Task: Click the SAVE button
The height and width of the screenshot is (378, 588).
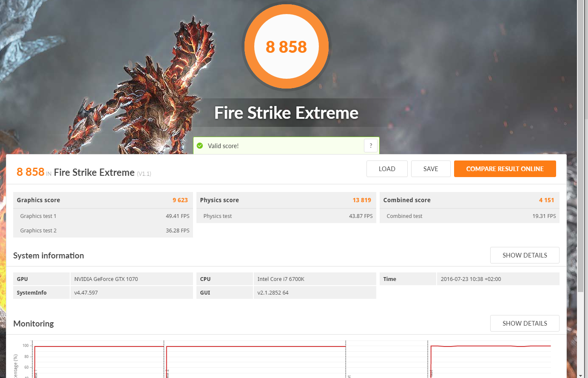Action: [431, 169]
